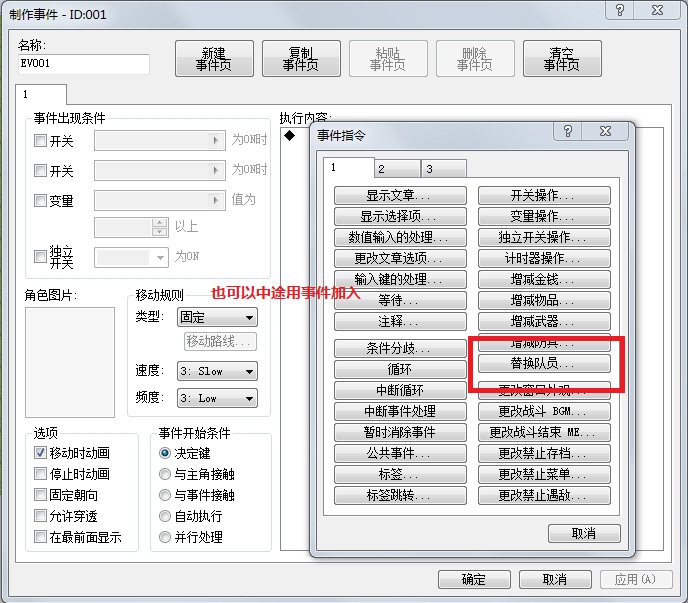Screen dimensions: 688x603
Task: Click the 独立开关操作 command button
Action: (544, 237)
